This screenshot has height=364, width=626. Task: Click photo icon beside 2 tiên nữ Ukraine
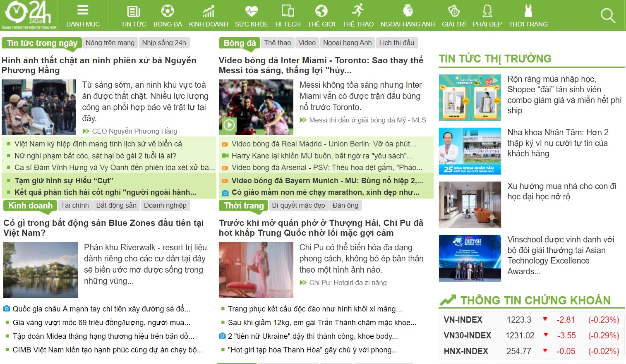pyautogui.click(x=222, y=336)
